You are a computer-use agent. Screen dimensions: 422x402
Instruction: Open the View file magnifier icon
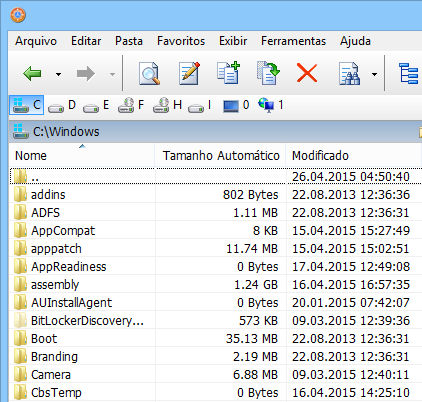point(149,73)
